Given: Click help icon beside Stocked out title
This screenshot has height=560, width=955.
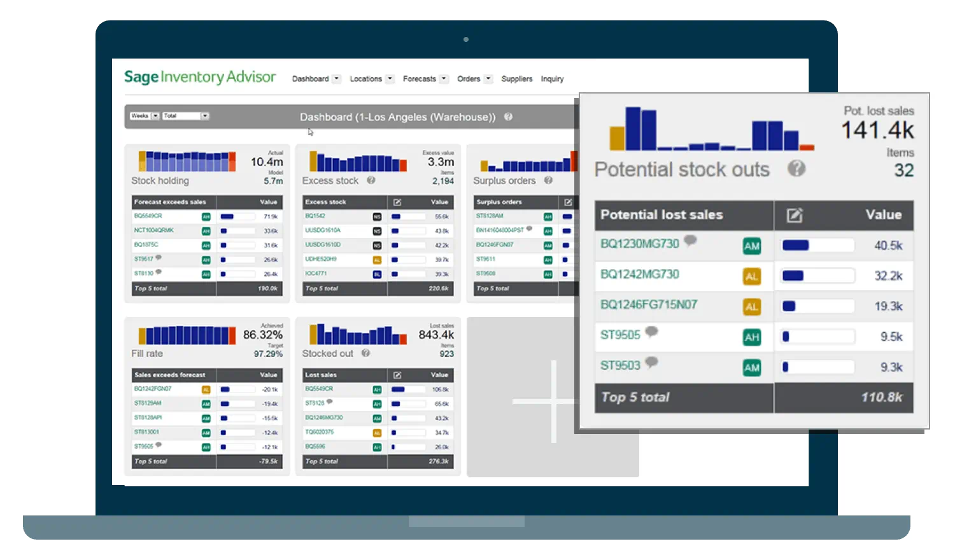Looking at the screenshot, I should [365, 353].
